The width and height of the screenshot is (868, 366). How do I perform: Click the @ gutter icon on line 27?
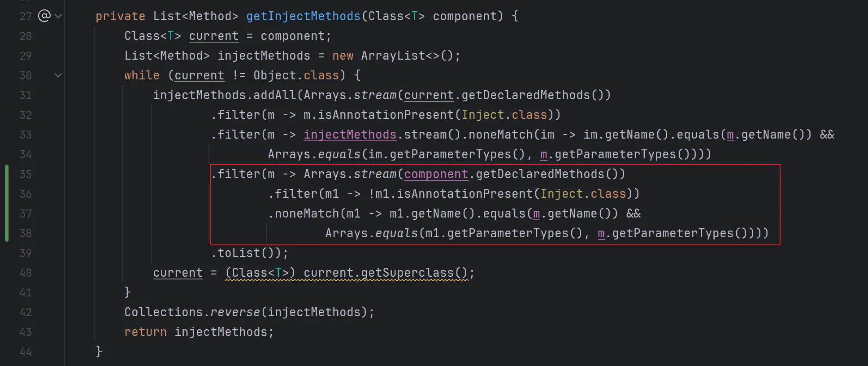coord(44,16)
